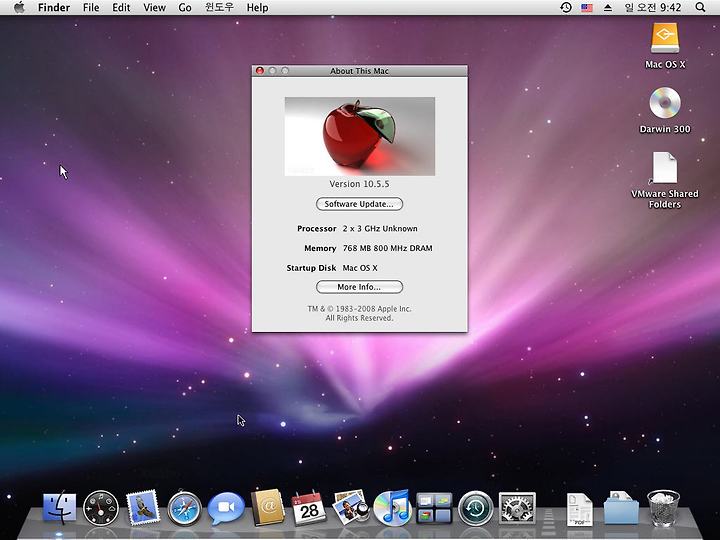Click the red apple image
This screenshot has height=540, width=720.
tap(360, 136)
